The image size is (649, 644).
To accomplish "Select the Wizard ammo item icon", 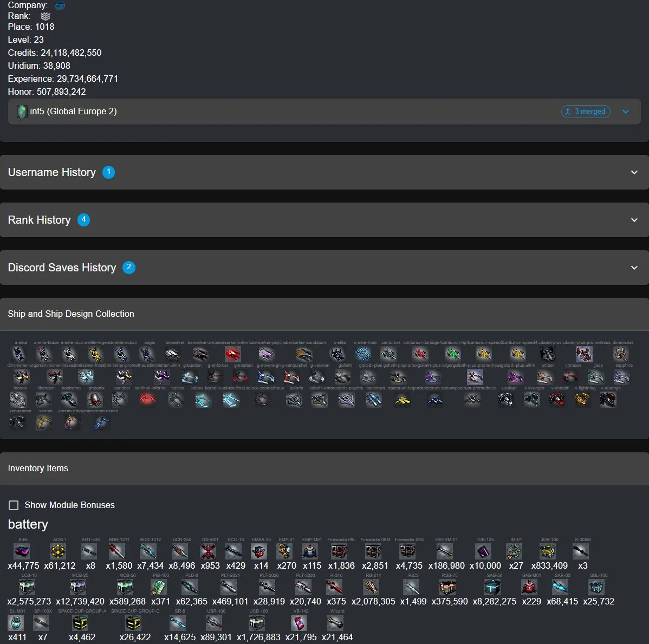I will pos(335,623).
